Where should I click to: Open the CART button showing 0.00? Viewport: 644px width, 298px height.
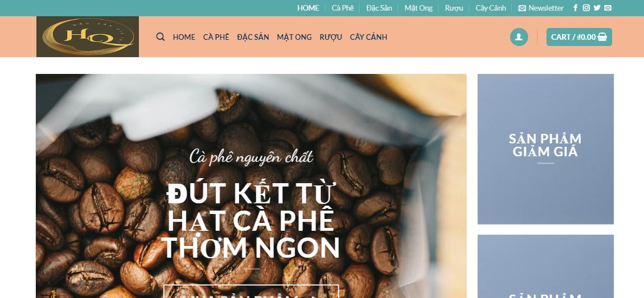579,37
